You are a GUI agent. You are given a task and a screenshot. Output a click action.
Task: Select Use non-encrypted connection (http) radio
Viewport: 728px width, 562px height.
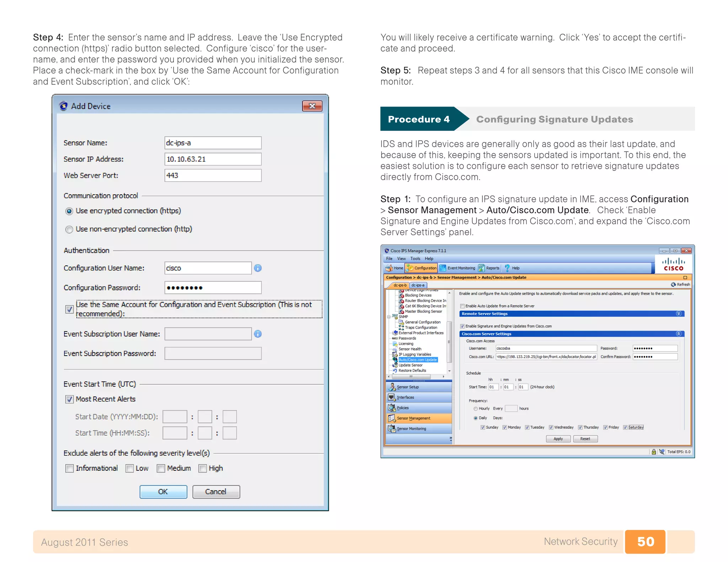point(69,229)
